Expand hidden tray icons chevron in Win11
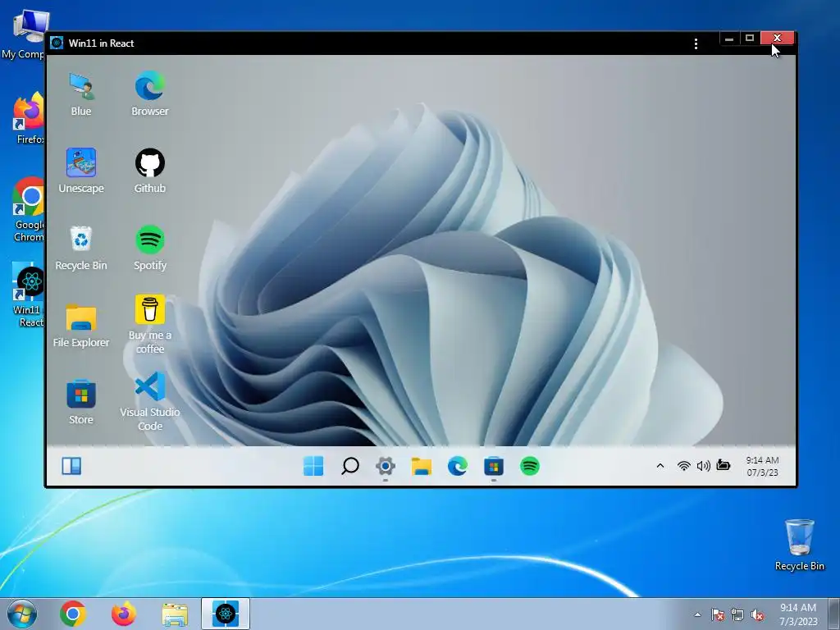 660,466
